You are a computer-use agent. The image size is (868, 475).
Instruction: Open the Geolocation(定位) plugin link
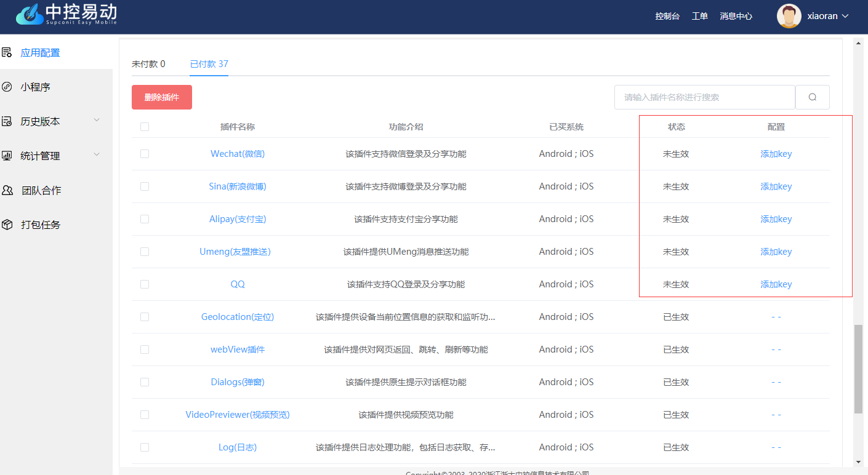[238, 317]
